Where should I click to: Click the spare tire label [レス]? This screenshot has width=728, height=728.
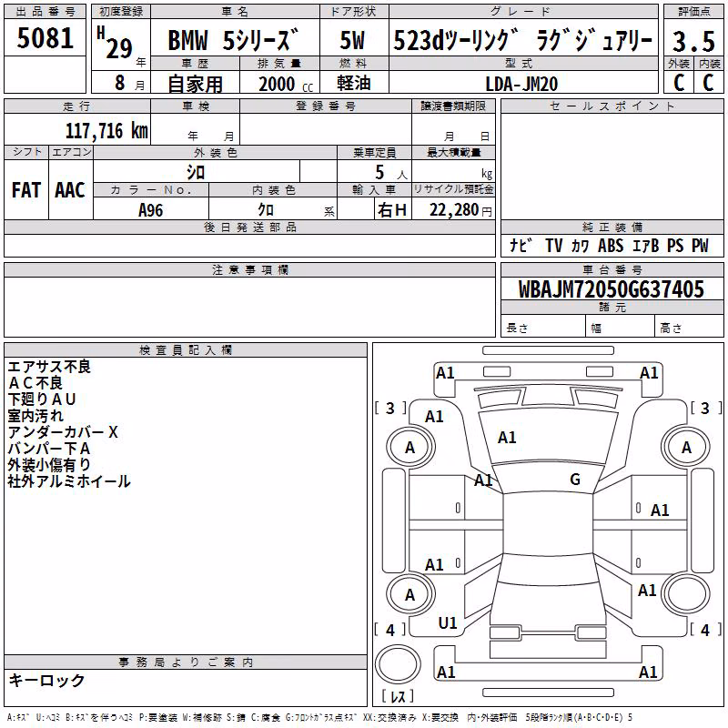pos(398,696)
